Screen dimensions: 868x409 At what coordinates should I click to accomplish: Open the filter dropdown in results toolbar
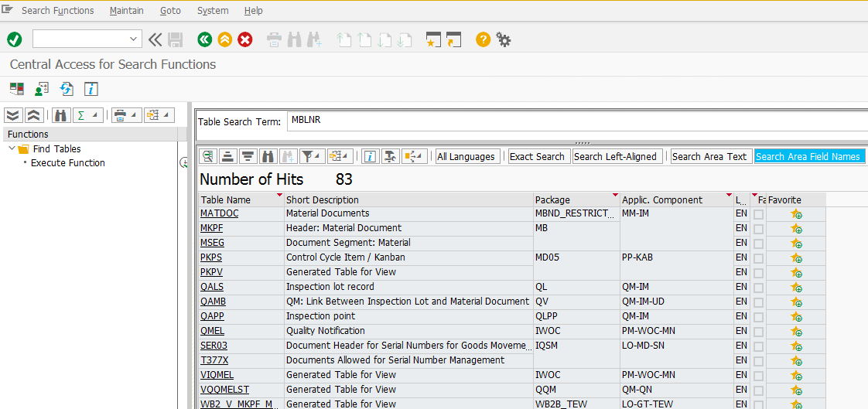(x=317, y=156)
